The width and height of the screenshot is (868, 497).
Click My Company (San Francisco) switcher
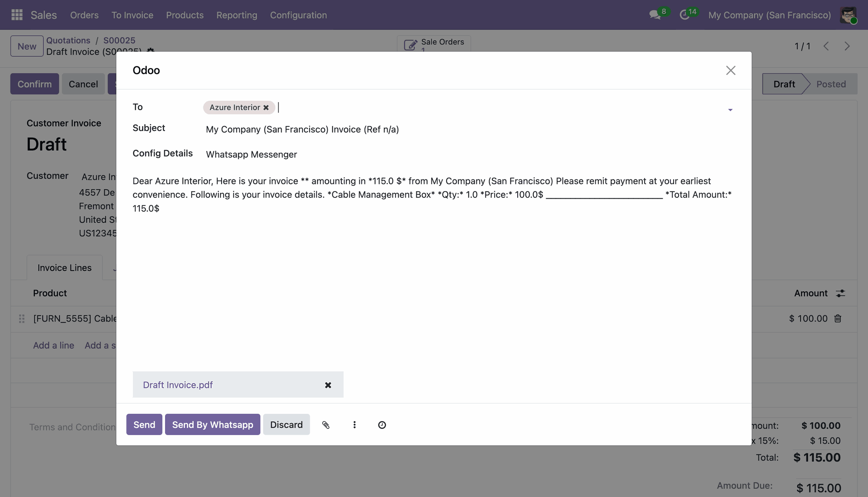pos(769,15)
